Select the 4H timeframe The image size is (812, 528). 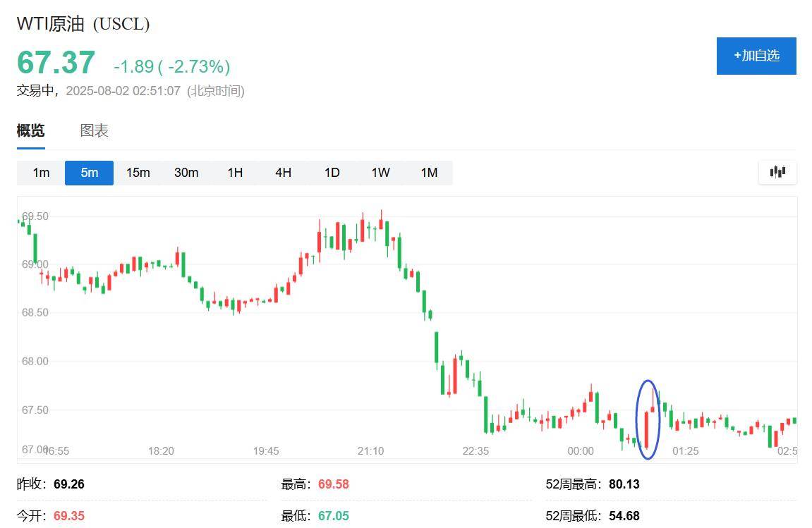pos(283,172)
